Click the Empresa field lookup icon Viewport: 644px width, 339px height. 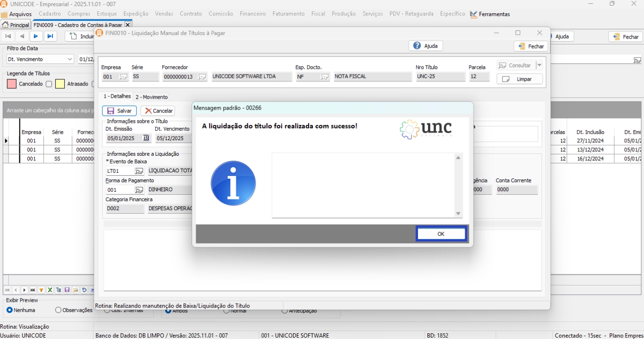(x=123, y=77)
